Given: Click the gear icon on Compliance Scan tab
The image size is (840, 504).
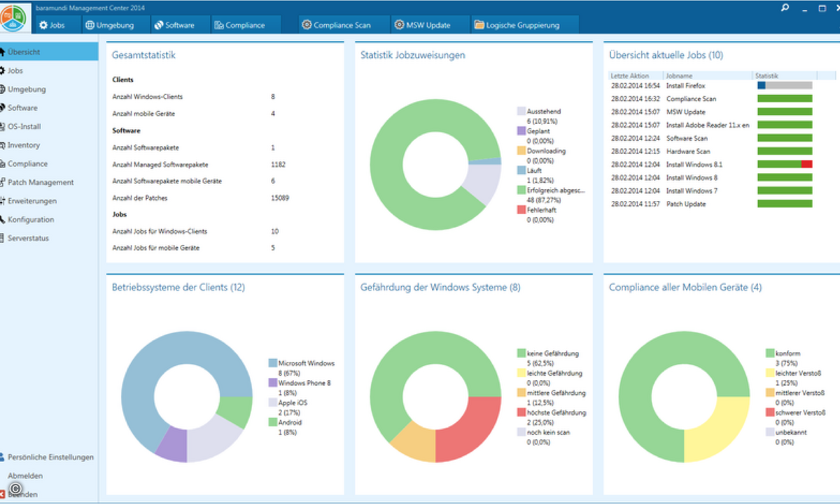Looking at the screenshot, I should click(307, 25).
